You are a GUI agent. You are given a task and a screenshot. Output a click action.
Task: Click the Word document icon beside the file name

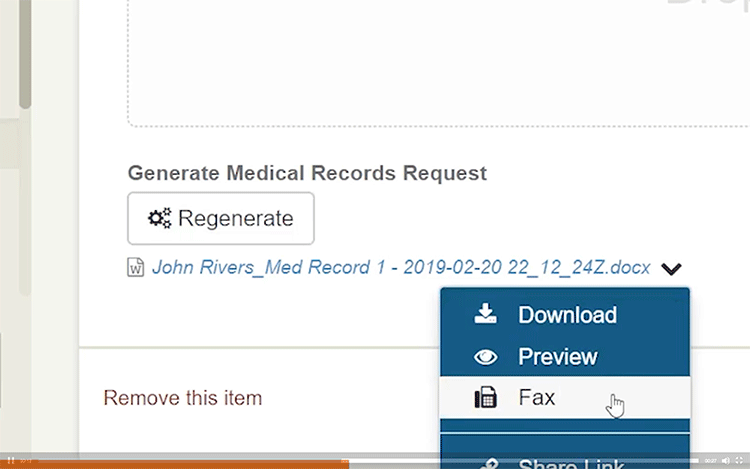(x=135, y=267)
